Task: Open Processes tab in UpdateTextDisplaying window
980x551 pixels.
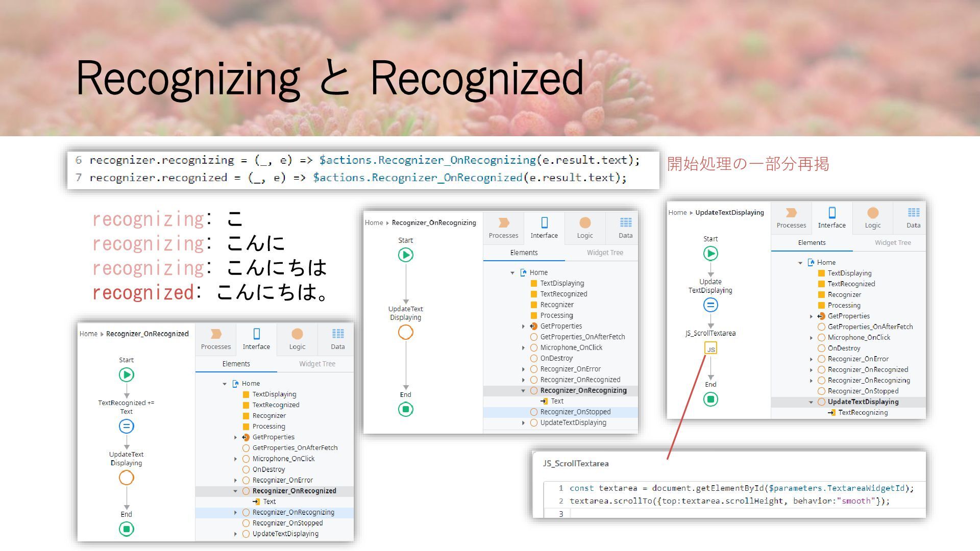Action: 791,218
